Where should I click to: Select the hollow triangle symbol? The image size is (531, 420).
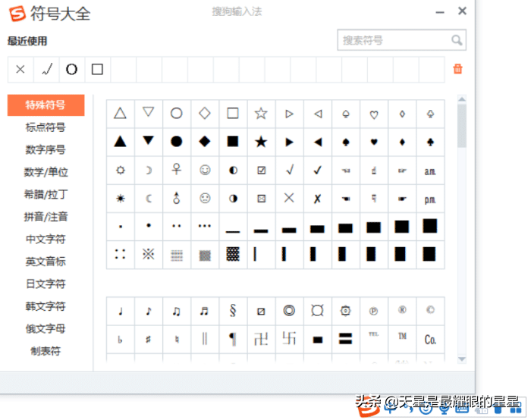click(120, 114)
